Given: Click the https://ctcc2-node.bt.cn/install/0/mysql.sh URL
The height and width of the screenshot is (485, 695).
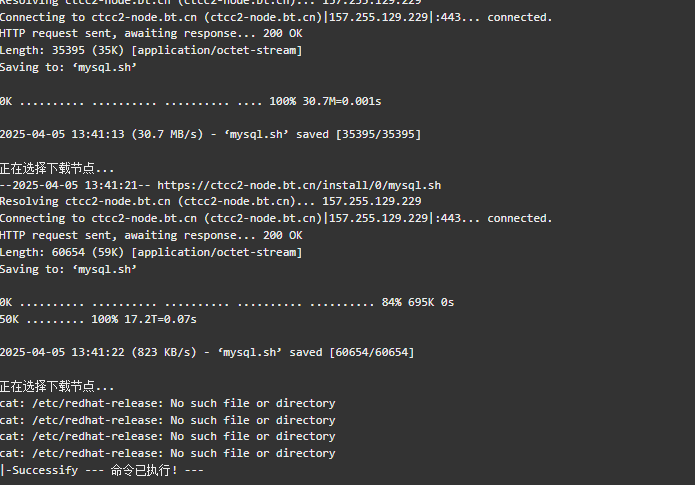Looking at the screenshot, I should pyautogui.click(x=299, y=185).
